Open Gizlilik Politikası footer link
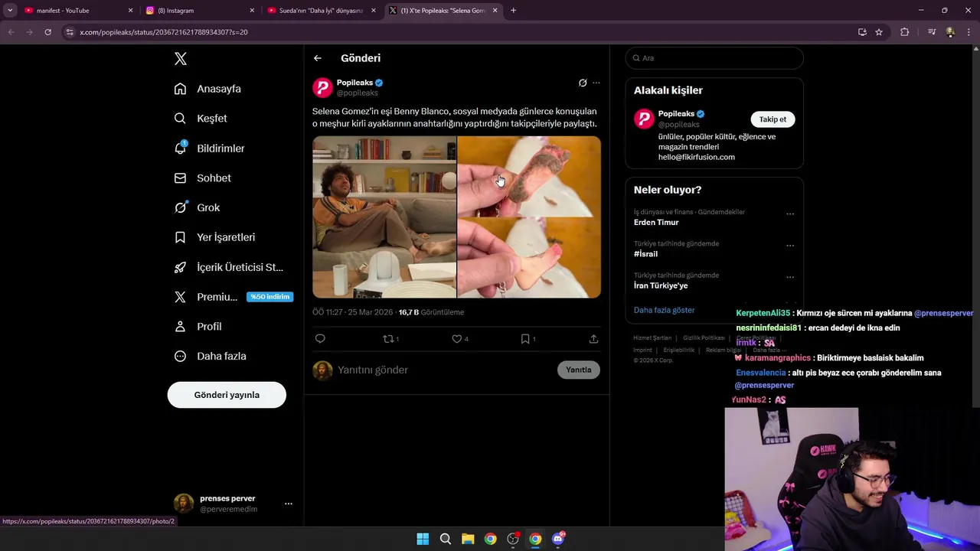This screenshot has width=980, height=551. click(x=704, y=337)
